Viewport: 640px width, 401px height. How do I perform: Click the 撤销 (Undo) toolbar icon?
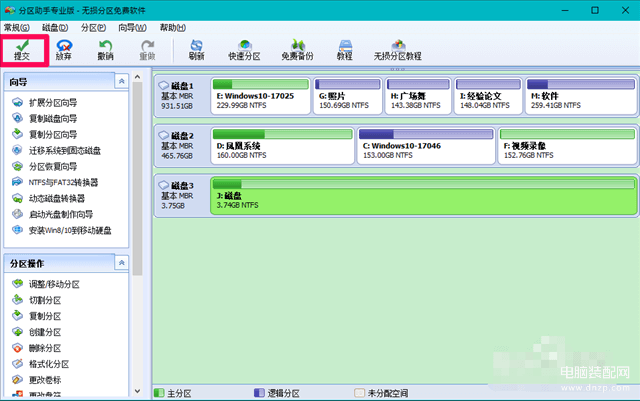pyautogui.click(x=105, y=45)
